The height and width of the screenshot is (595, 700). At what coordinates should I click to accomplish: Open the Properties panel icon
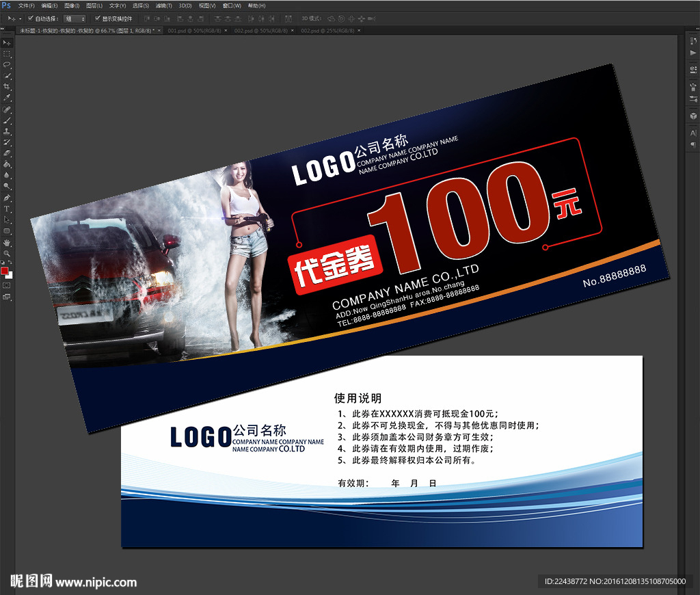tap(693, 70)
